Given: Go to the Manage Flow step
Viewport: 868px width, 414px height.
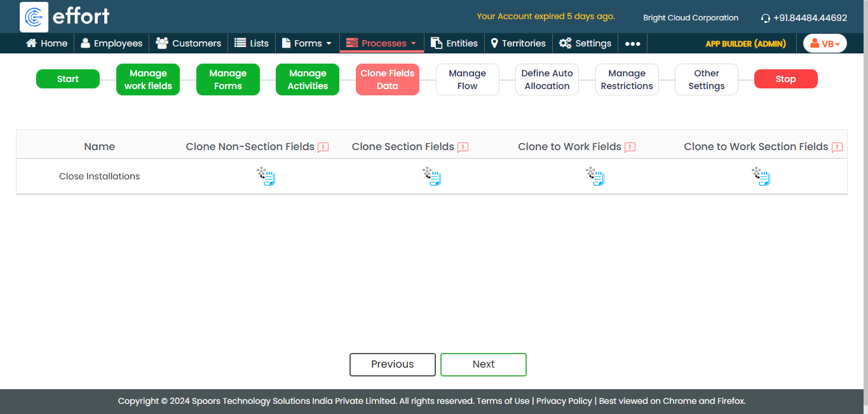Looking at the screenshot, I should pyautogui.click(x=467, y=79).
